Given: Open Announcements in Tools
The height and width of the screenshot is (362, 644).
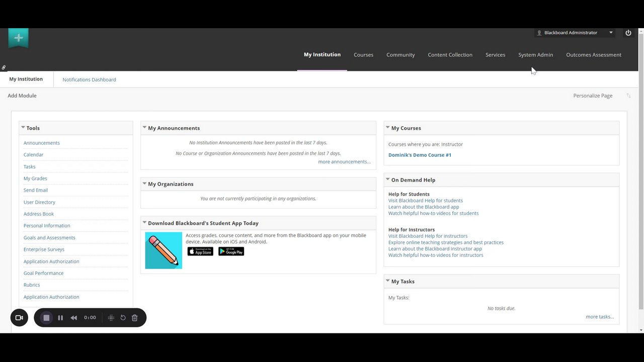Looking at the screenshot, I should pyautogui.click(x=42, y=143).
